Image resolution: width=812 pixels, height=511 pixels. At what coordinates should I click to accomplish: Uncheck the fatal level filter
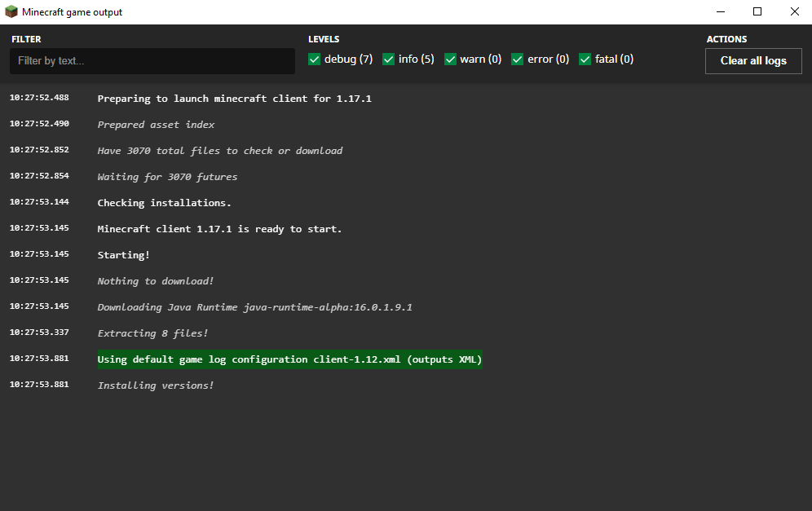coord(585,59)
